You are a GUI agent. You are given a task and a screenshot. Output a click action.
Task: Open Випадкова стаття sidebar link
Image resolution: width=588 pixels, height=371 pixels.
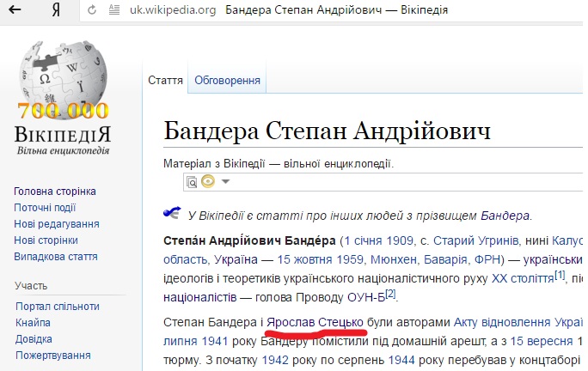55,257
